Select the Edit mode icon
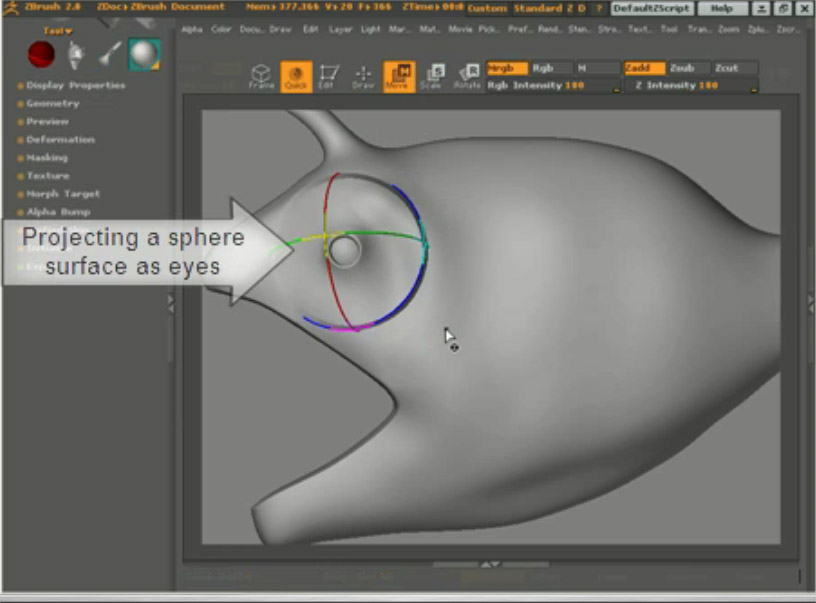Screen dimensions: 816x603 [328, 76]
